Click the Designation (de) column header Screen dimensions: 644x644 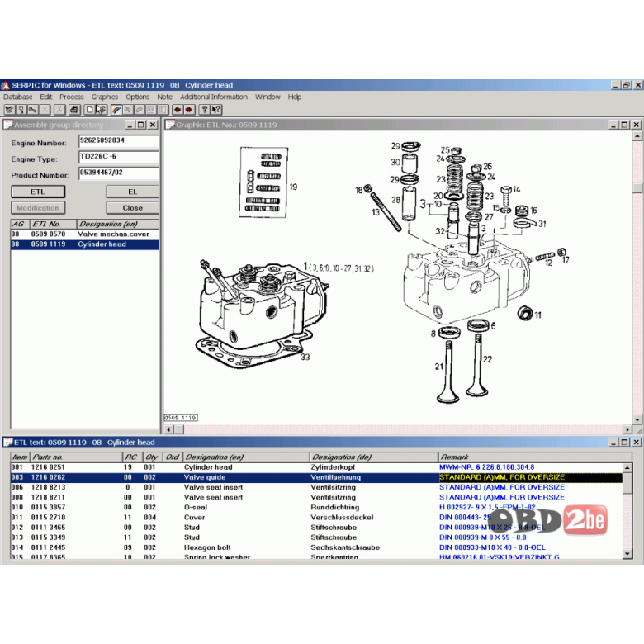[x=374, y=457]
